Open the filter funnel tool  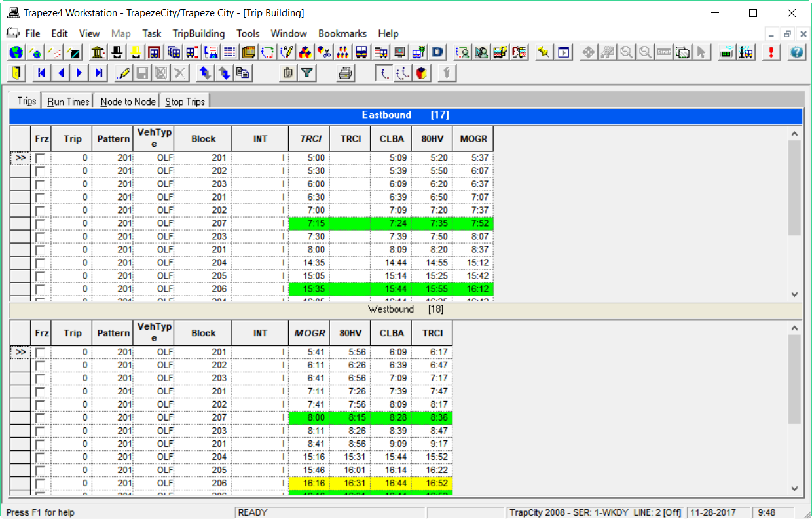[308, 73]
